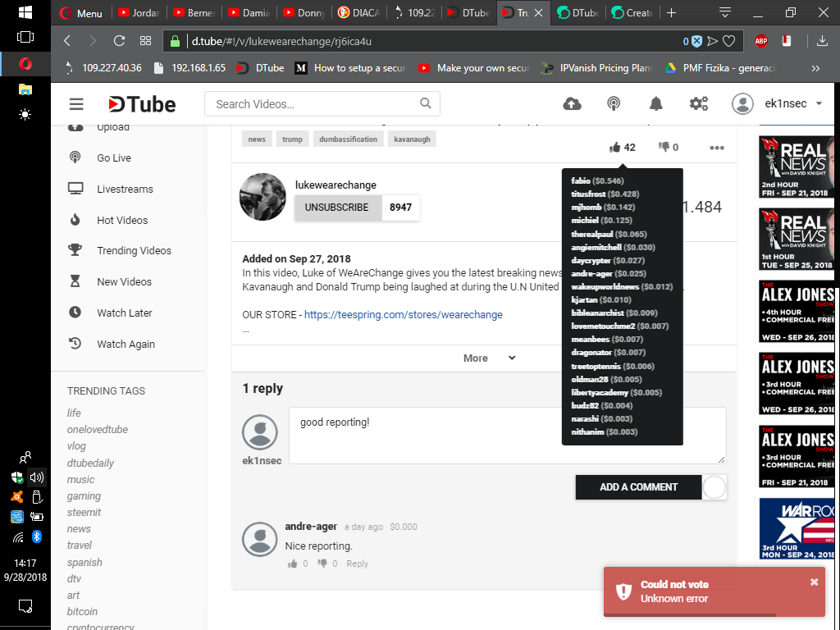Screen dimensions: 840x630
Task: Click the heart bookmark icon in address bar
Action: pos(728,41)
